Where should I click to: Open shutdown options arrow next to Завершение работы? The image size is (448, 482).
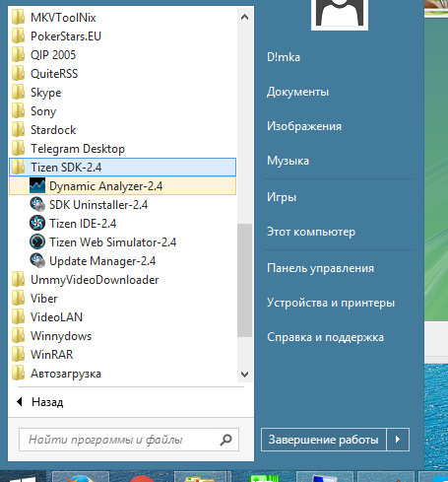click(x=398, y=440)
